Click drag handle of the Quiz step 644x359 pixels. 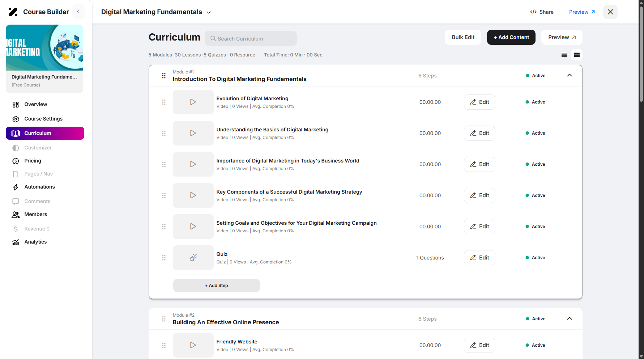pyautogui.click(x=164, y=258)
